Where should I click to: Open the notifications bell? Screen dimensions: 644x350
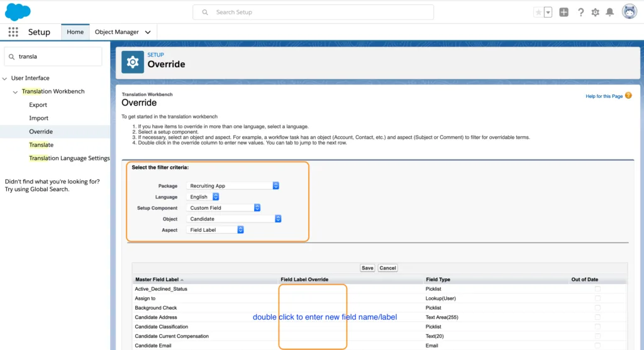coord(610,13)
